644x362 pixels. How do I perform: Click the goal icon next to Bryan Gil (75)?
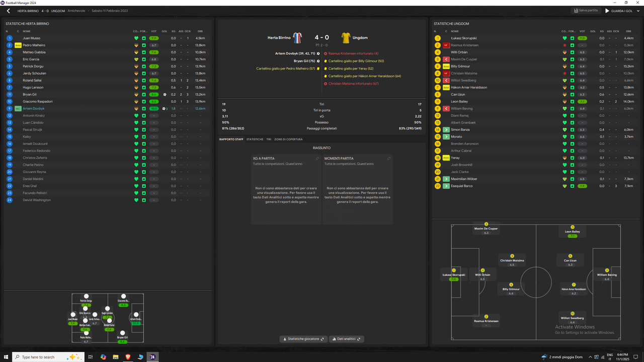coord(318,61)
